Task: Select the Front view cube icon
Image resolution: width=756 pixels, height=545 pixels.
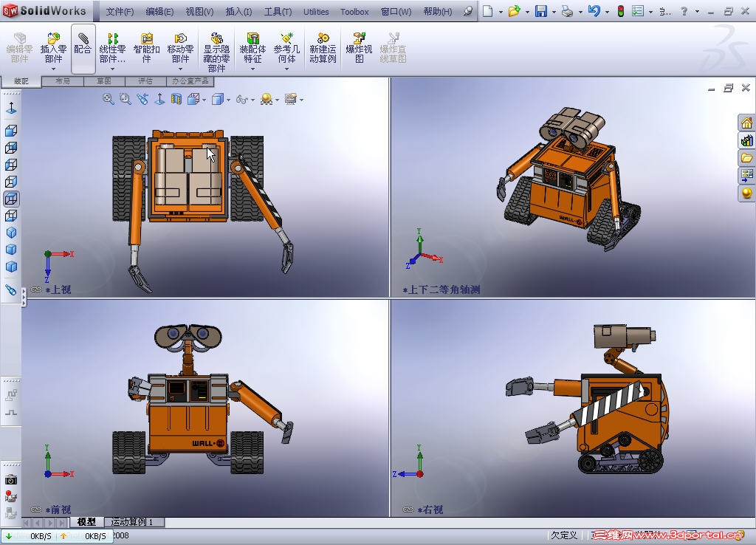Action: coord(11,131)
